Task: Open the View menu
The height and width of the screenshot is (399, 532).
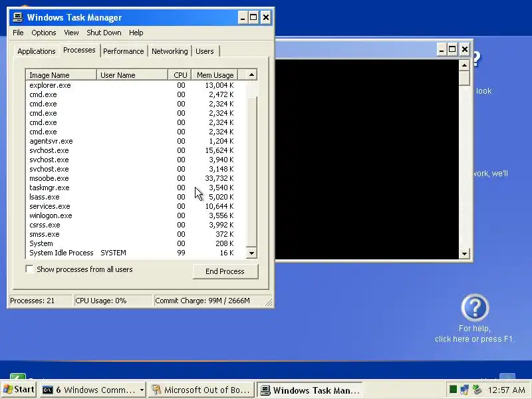Action: (x=71, y=33)
